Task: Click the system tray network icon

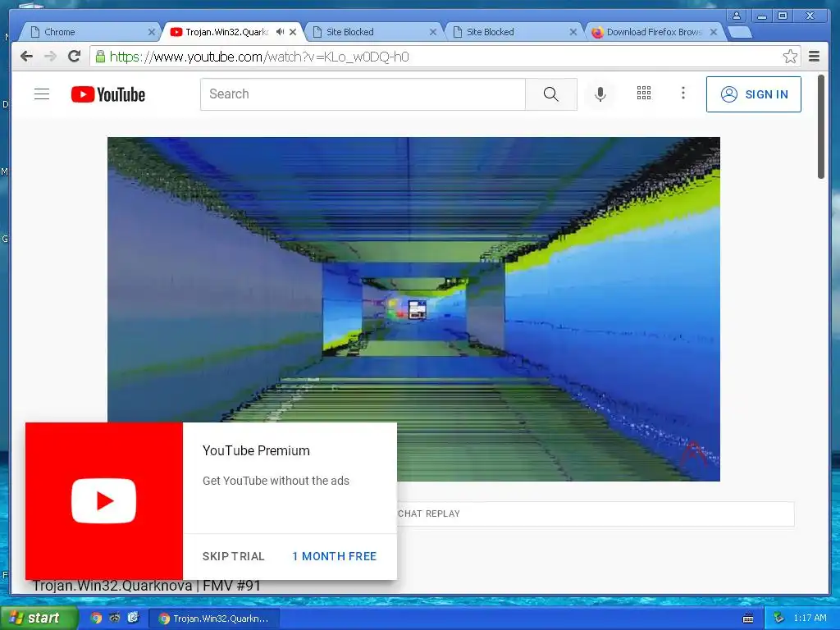Action: (778, 619)
